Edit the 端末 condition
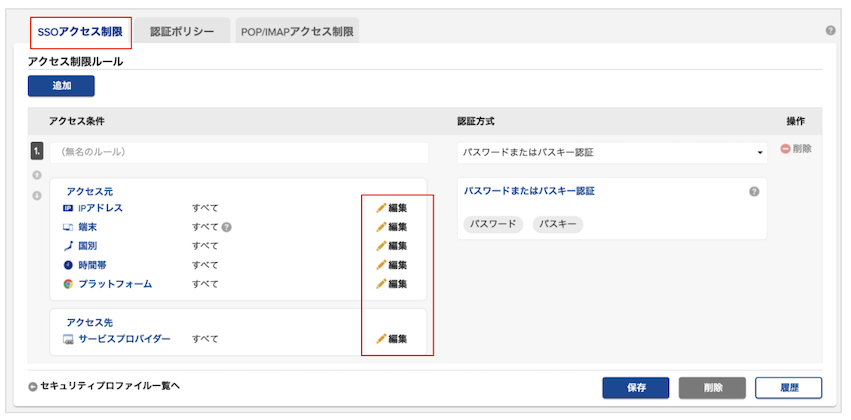 pyautogui.click(x=392, y=227)
